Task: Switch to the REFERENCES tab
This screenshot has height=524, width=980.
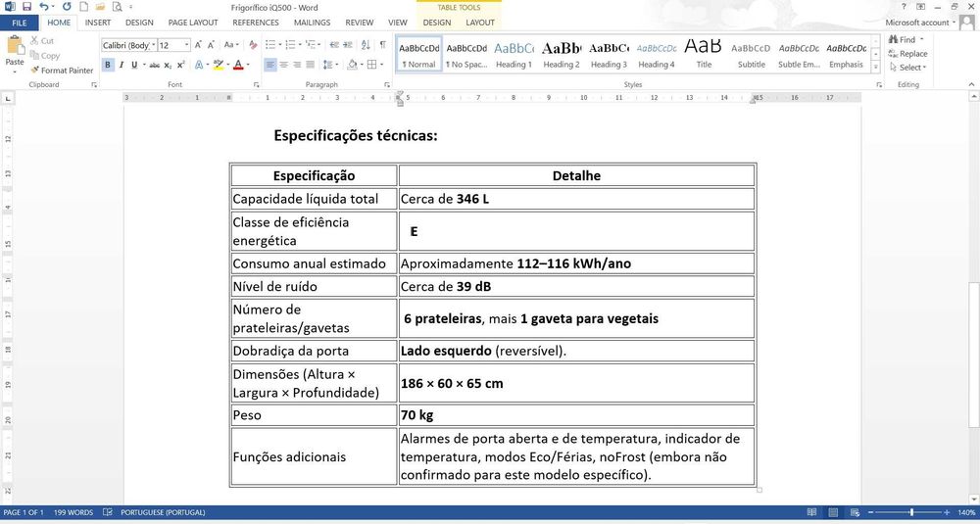Action: tap(256, 23)
